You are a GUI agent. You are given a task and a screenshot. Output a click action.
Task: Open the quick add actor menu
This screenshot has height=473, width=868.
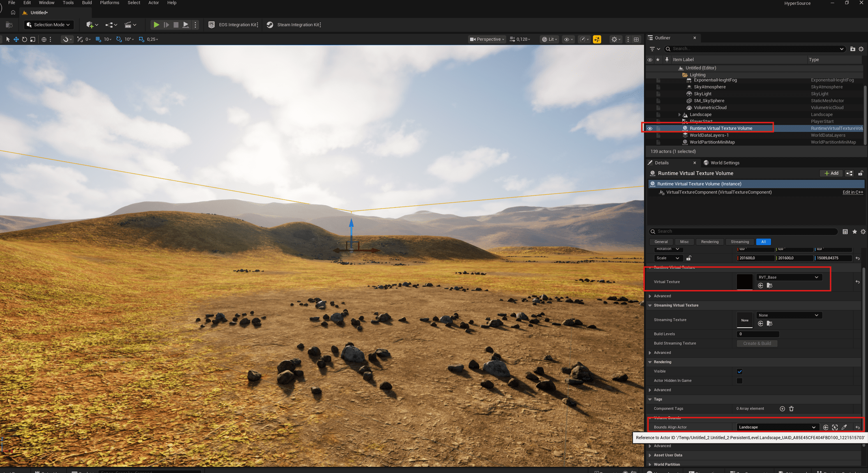click(92, 25)
